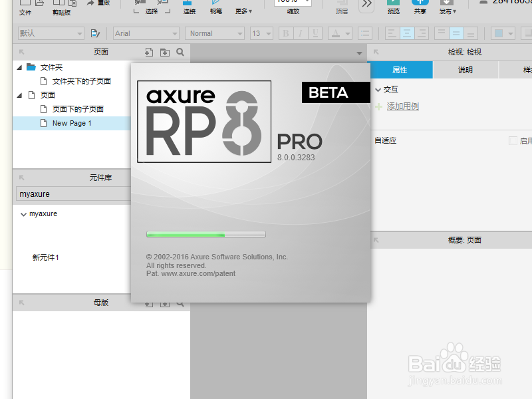Click the bullet list icon
The height and width of the screenshot is (399, 532).
pyautogui.click(x=365, y=33)
